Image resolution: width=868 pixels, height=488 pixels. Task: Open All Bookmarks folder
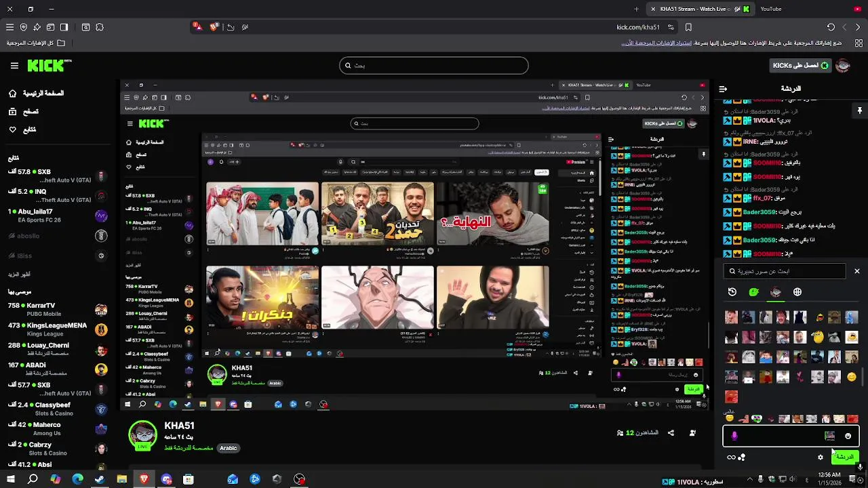click(x=36, y=43)
